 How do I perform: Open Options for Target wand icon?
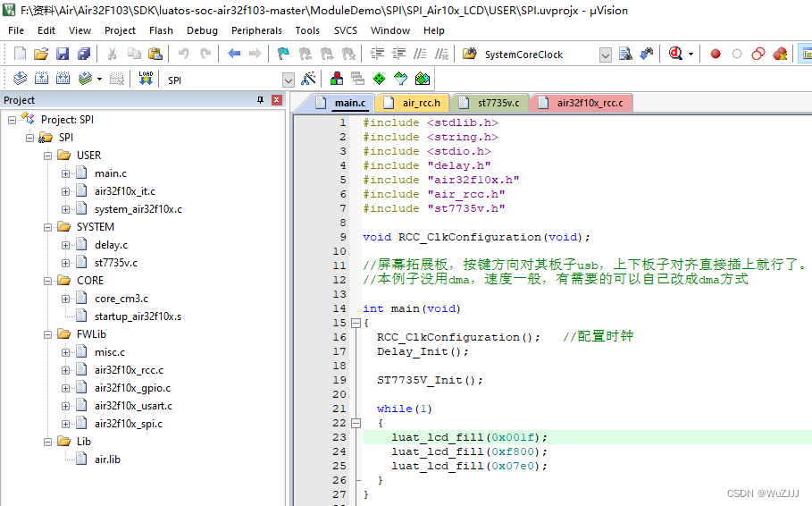coord(309,80)
